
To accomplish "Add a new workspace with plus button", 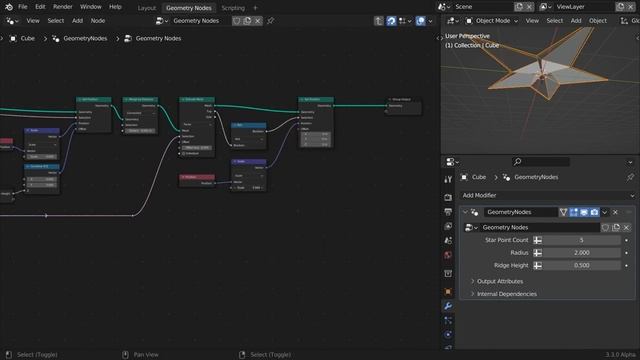I will [x=255, y=8].
